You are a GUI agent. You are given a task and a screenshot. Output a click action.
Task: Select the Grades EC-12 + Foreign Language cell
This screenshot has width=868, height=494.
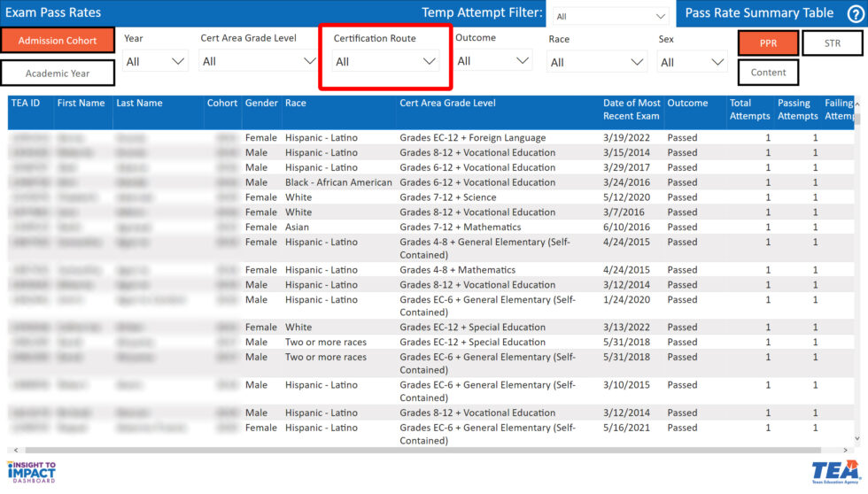click(472, 138)
